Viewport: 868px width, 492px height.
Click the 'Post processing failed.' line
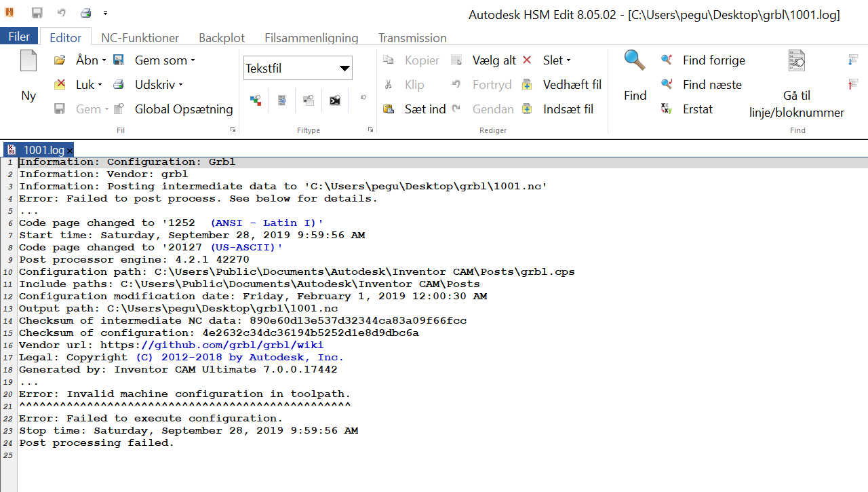[96, 442]
